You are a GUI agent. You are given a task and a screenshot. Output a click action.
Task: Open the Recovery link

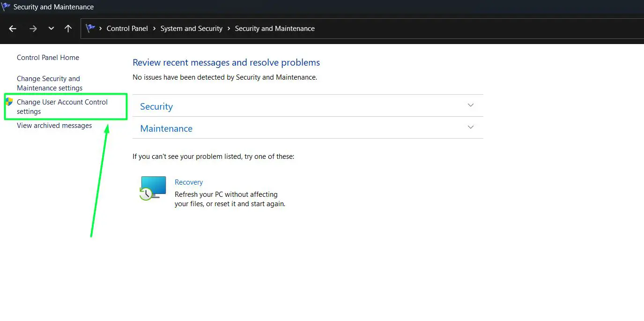[189, 182]
